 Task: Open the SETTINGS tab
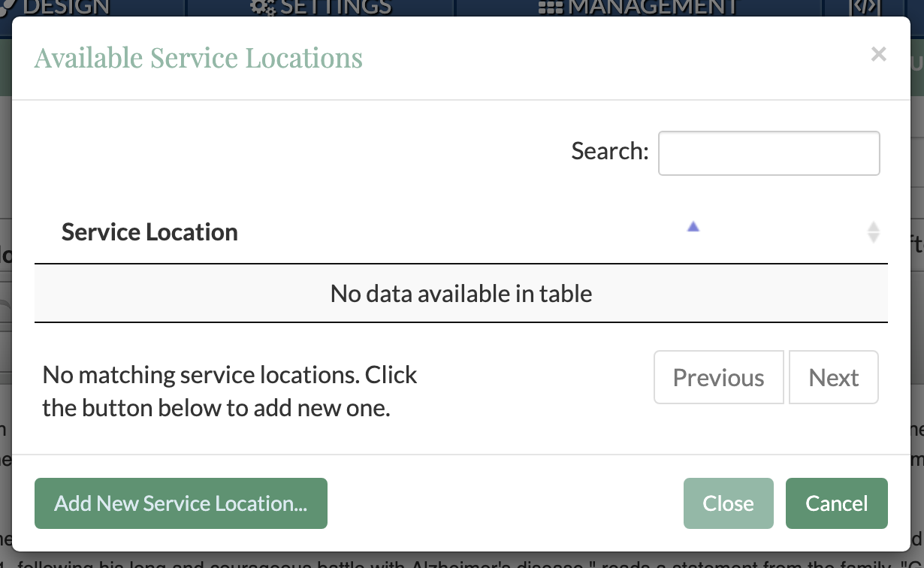pyautogui.click(x=335, y=8)
